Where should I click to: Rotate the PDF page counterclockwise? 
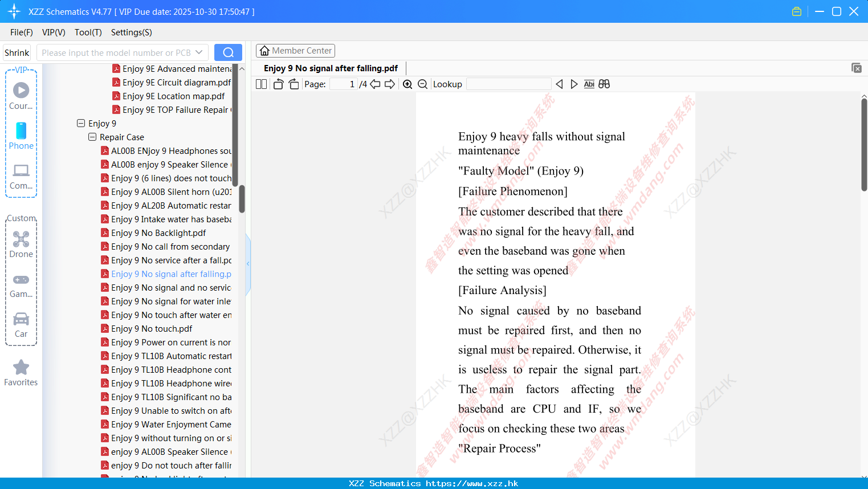tap(278, 84)
